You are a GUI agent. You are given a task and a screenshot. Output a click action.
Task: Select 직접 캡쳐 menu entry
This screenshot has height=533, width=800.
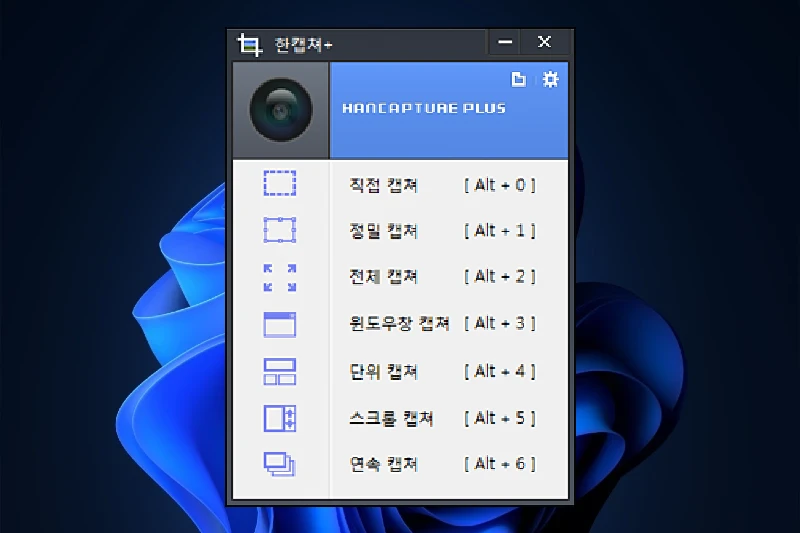click(x=384, y=185)
